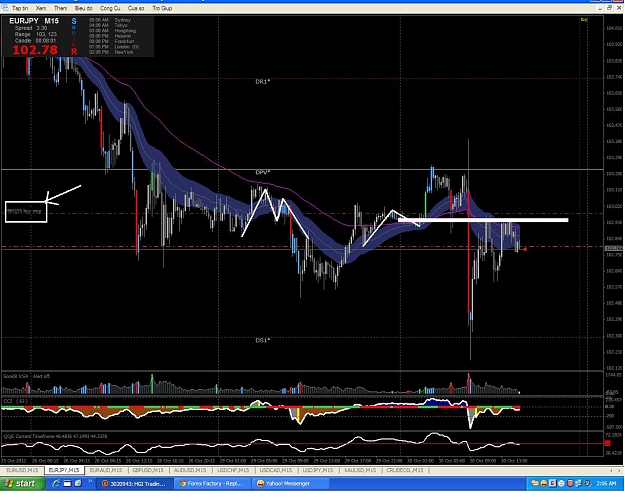625x500 pixels.
Task: Click the Spread 3.30 readout
Action: tap(31, 28)
